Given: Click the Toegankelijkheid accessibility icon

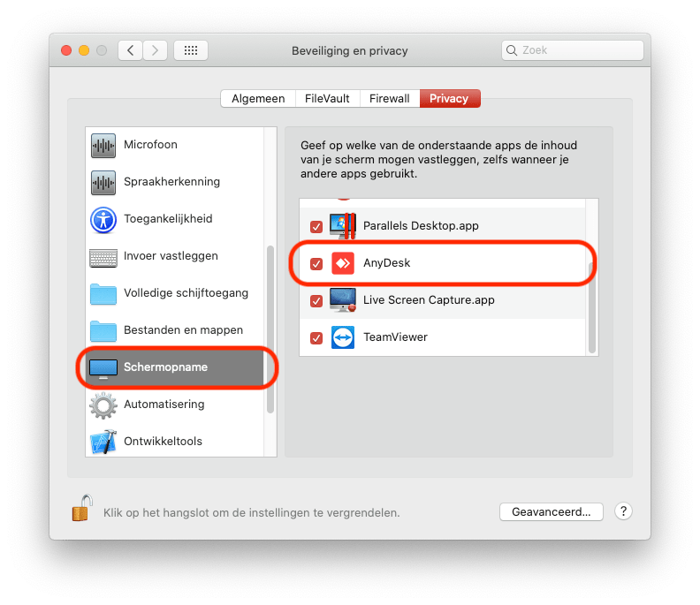Looking at the screenshot, I should (103, 220).
